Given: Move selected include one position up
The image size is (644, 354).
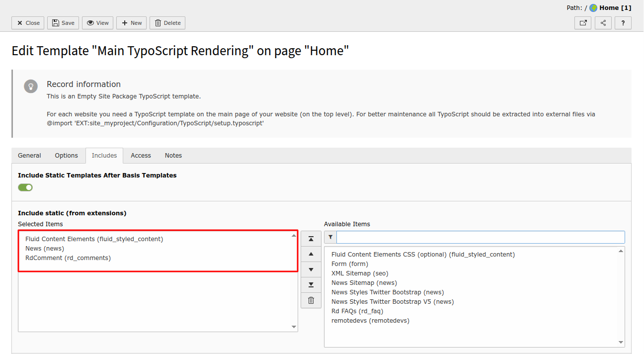Looking at the screenshot, I should (311, 254).
